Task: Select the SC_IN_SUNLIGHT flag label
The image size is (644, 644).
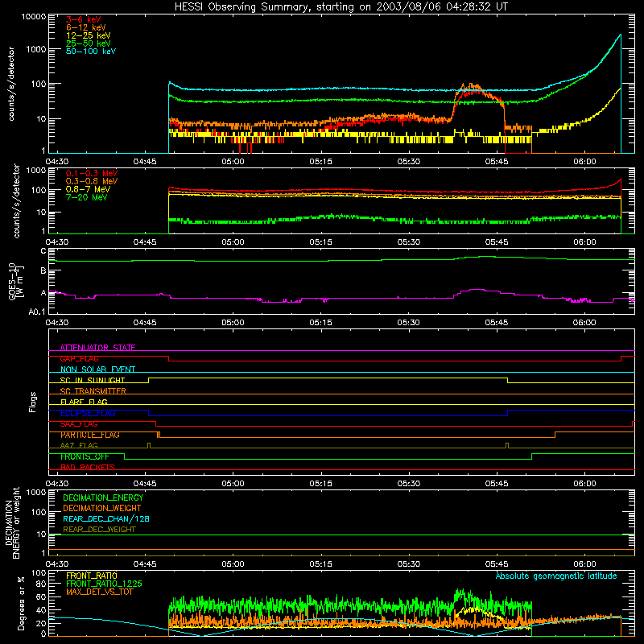Action: 93,380
